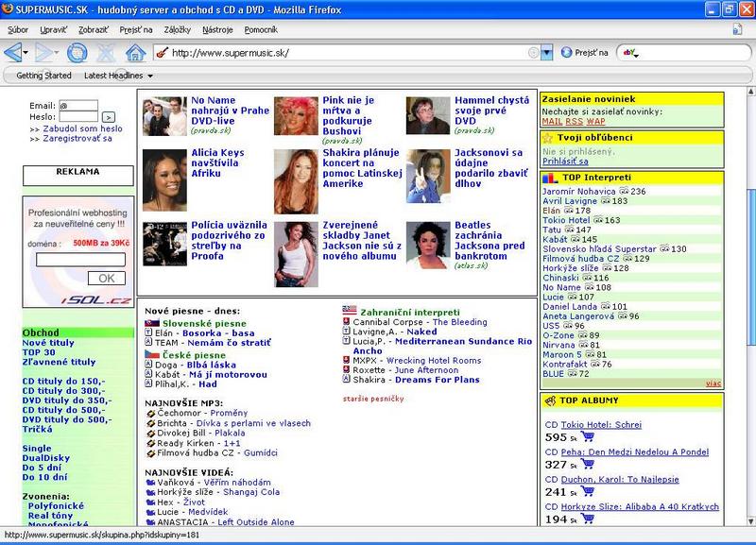This screenshot has height=545, width=756.
Task: Go to the Home page icon
Action: click(x=135, y=52)
